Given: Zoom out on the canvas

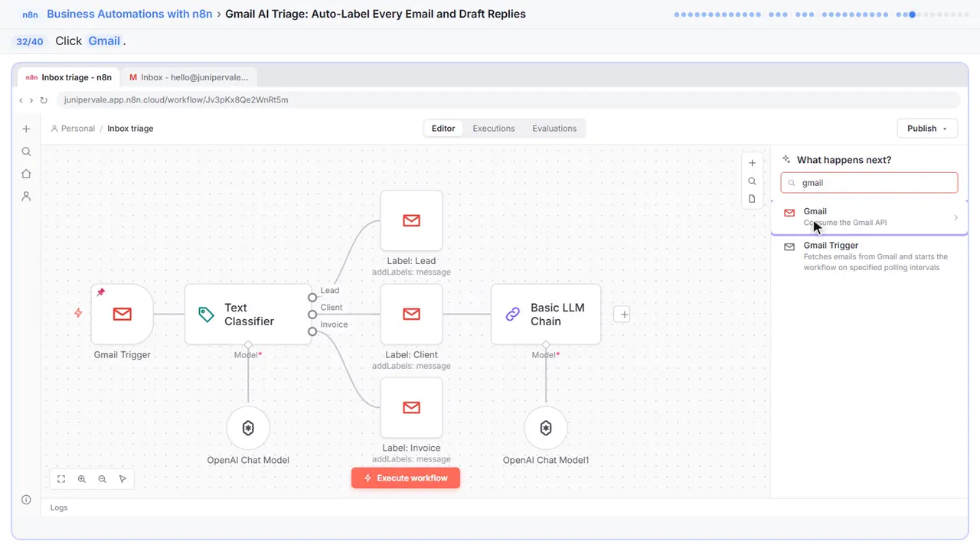Looking at the screenshot, I should (x=103, y=479).
